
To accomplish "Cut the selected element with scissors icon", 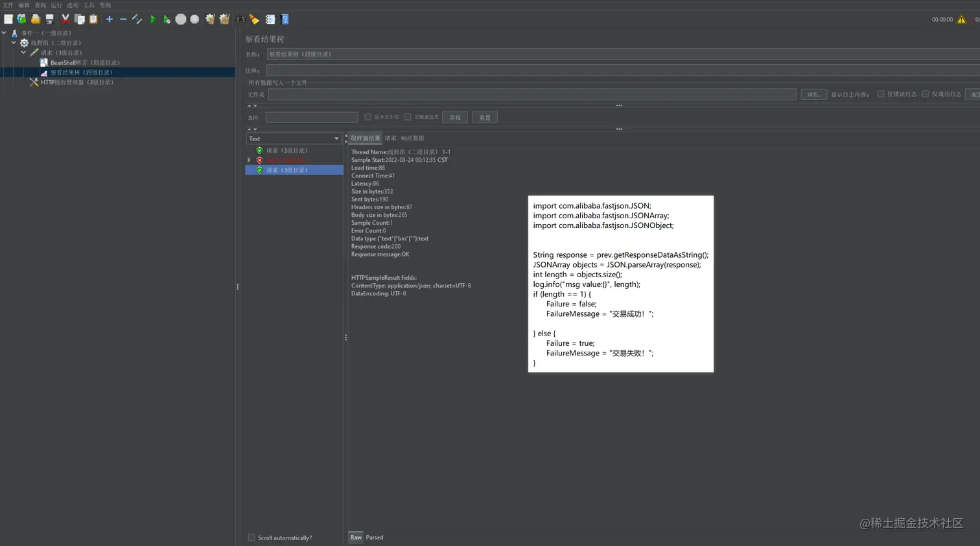I will [x=65, y=19].
